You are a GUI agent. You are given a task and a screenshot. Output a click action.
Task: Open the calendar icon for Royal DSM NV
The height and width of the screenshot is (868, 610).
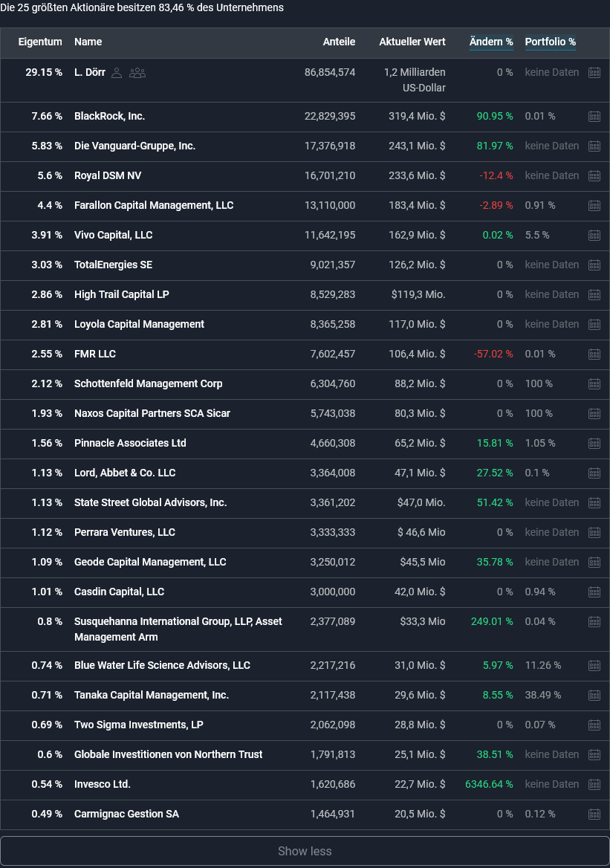[594, 176]
